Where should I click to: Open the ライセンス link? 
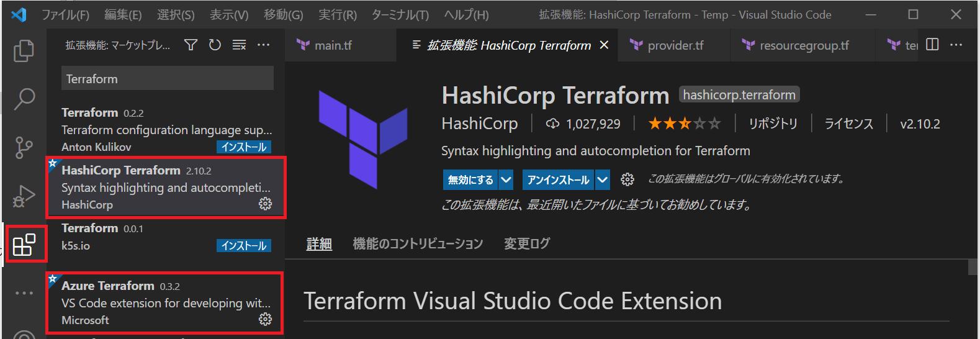(848, 124)
